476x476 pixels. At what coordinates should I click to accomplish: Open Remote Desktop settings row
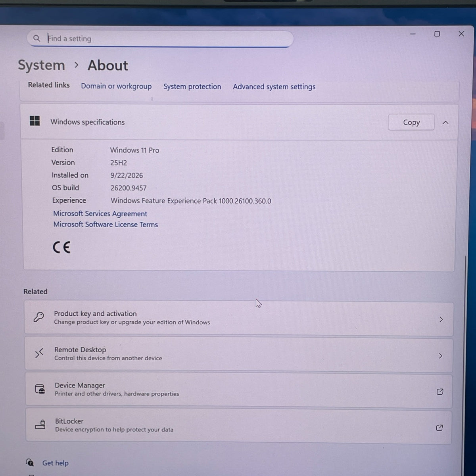pos(239,354)
